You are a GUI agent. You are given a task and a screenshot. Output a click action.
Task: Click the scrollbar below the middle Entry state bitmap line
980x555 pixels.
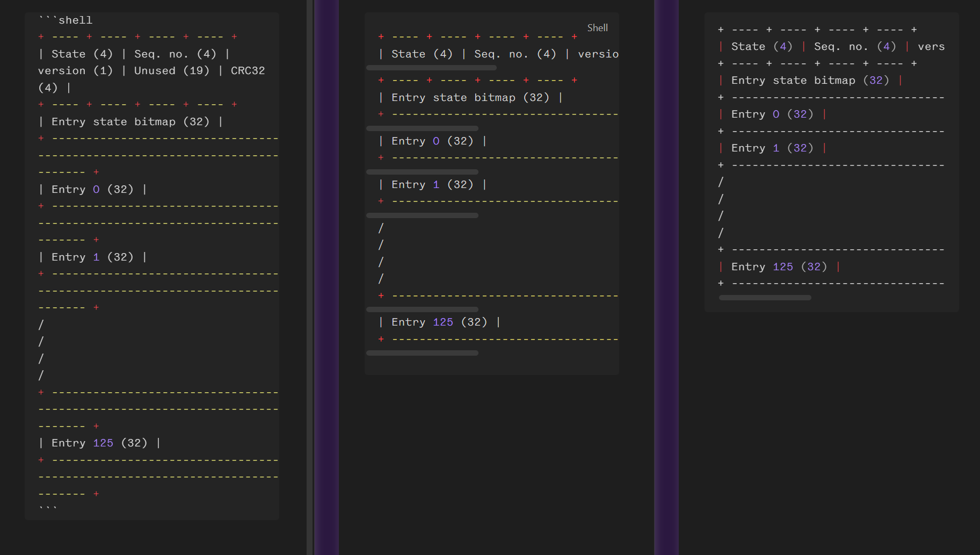coord(422,128)
